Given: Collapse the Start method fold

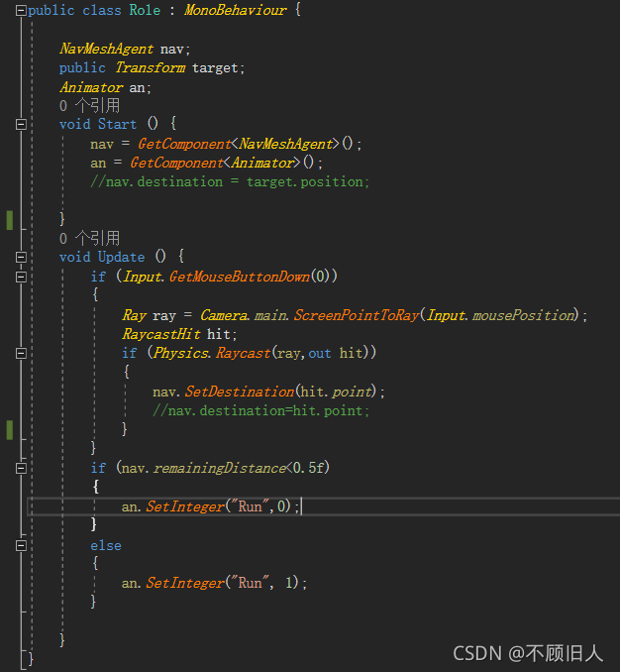Looking at the screenshot, I should pyautogui.click(x=21, y=125).
